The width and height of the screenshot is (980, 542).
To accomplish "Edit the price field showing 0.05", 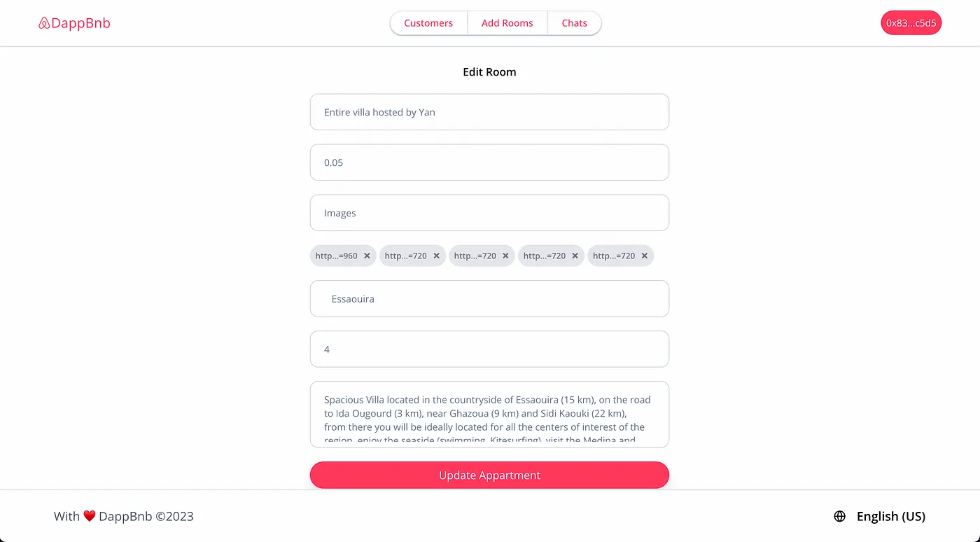I will point(489,162).
